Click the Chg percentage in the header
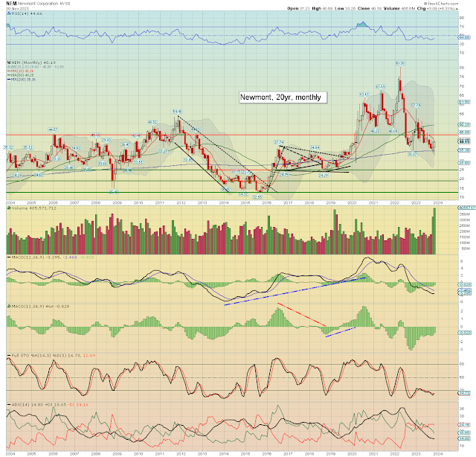Image resolution: width=476 pixels, height=457 pixels. tap(446, 8)
